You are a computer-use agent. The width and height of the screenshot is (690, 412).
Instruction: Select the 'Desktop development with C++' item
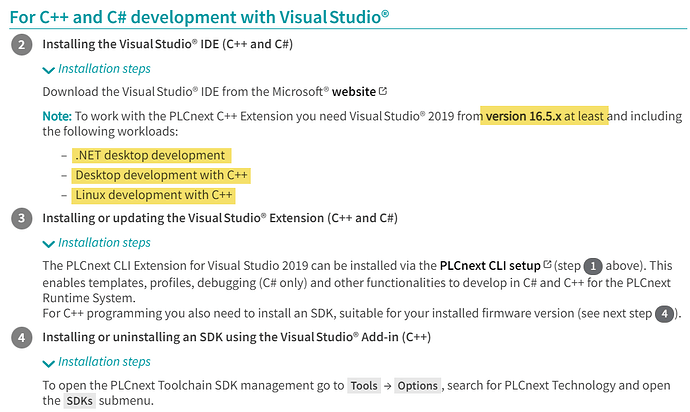tap(161, 175)
